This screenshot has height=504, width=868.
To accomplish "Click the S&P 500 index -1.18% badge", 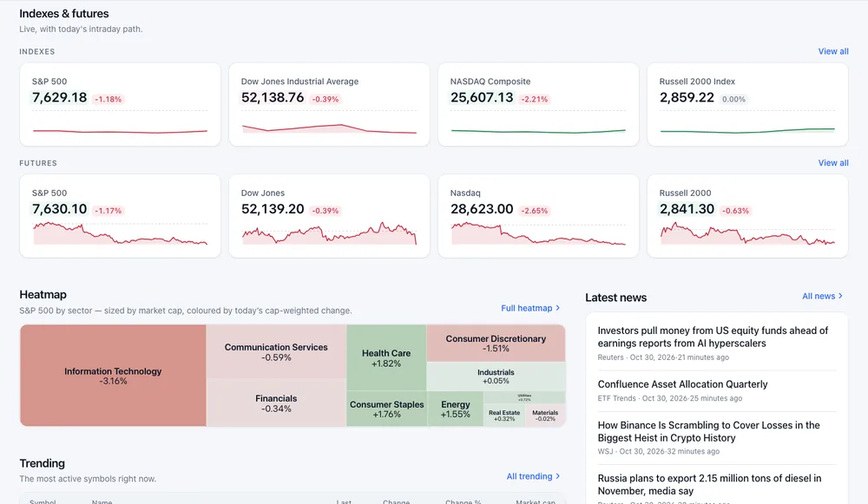I will (x=108, y=99).
